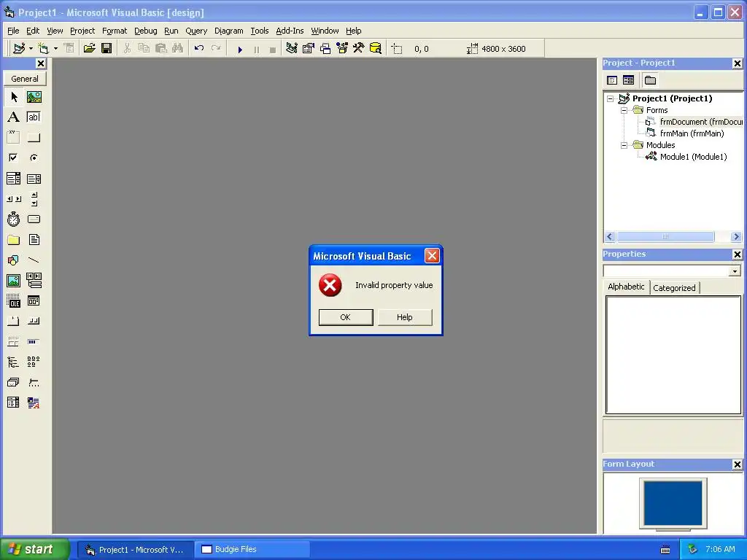Viewport: 747px width, 560px height.
Task: Open Properties Window from toolbar icon
Action: coord(309,48)
